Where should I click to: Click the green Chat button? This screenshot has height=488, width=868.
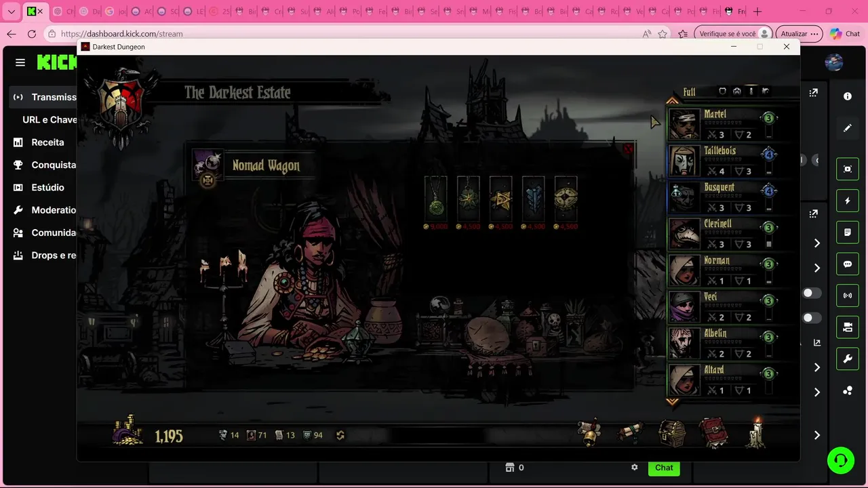[664, 468]
